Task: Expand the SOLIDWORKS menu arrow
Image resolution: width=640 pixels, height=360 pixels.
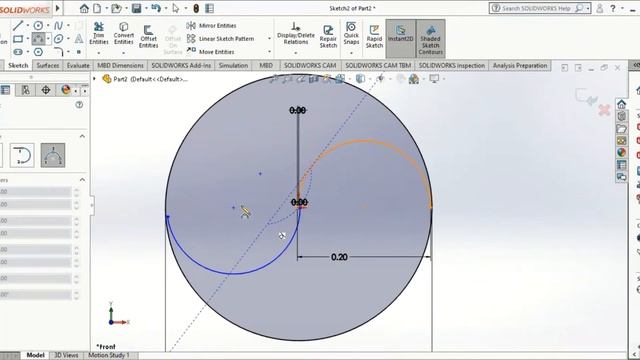Action: coord(58,8)
